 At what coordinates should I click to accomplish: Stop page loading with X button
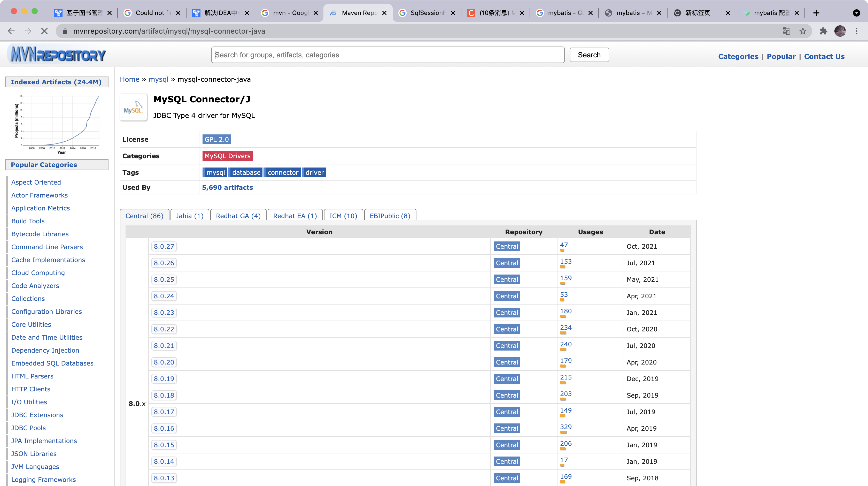(44, 31)
